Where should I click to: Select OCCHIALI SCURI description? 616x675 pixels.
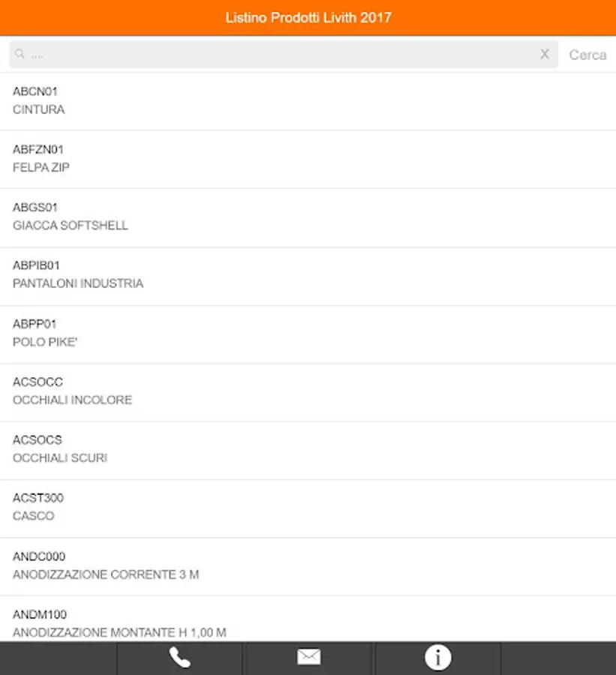pyautogui.click(x=60, y=458)
